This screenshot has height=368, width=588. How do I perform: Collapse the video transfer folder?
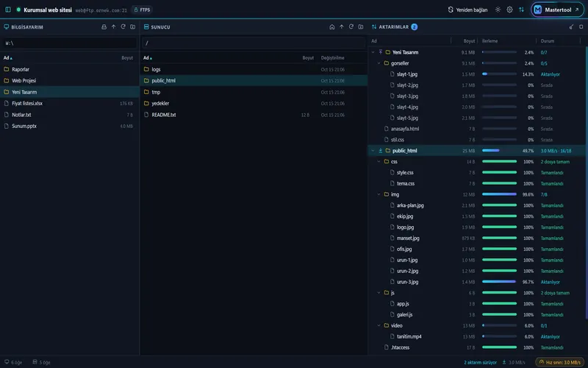[x=379, y=325]
